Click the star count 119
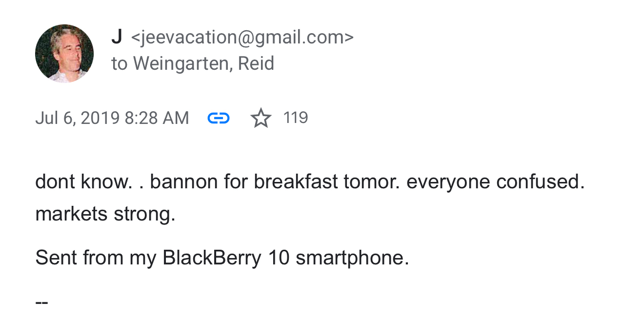The height and width of the screenshot is (320, 644). (296, 118)
